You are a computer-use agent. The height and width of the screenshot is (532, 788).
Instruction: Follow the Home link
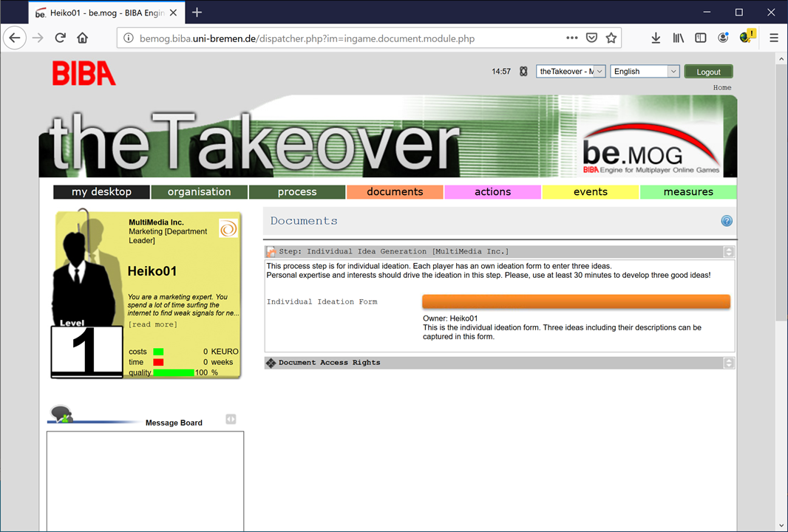722,87
